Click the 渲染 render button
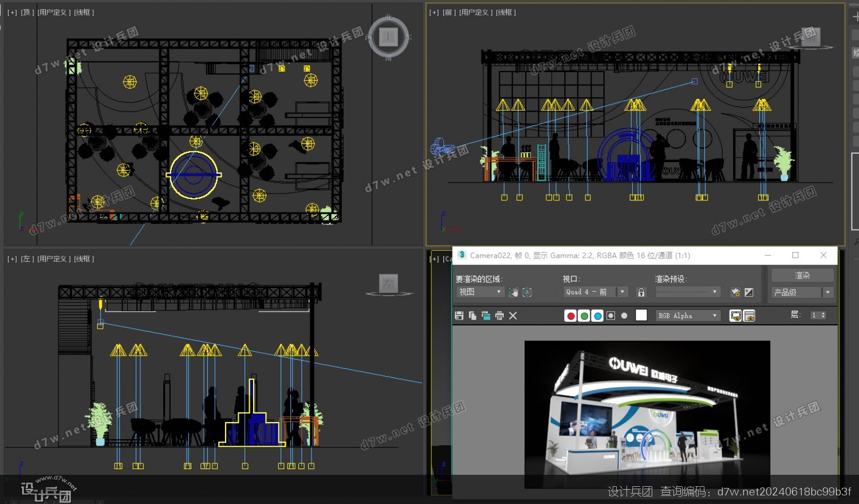This screenshot has width=859, height=504. (802, 275)
